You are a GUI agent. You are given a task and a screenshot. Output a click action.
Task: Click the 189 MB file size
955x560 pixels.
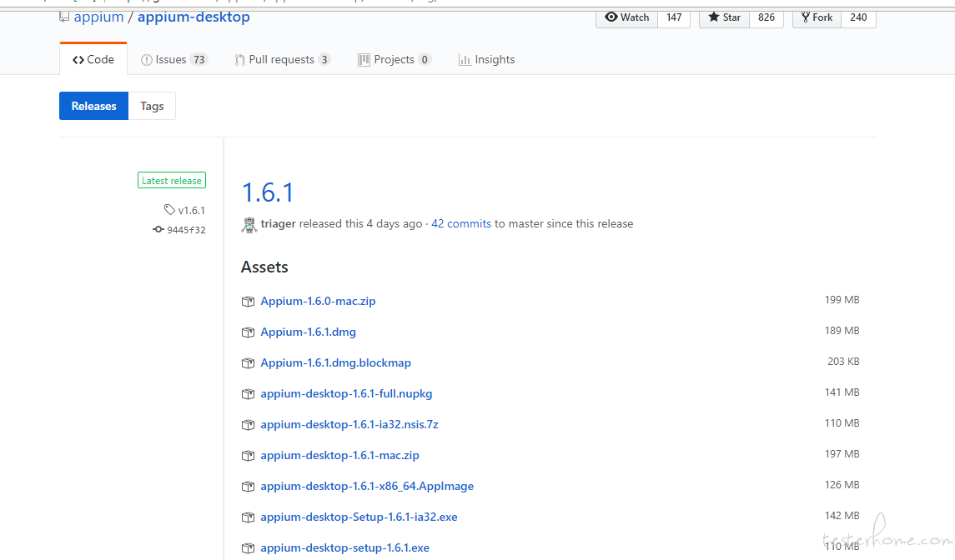pyautogui.click(x=842, y=331)
